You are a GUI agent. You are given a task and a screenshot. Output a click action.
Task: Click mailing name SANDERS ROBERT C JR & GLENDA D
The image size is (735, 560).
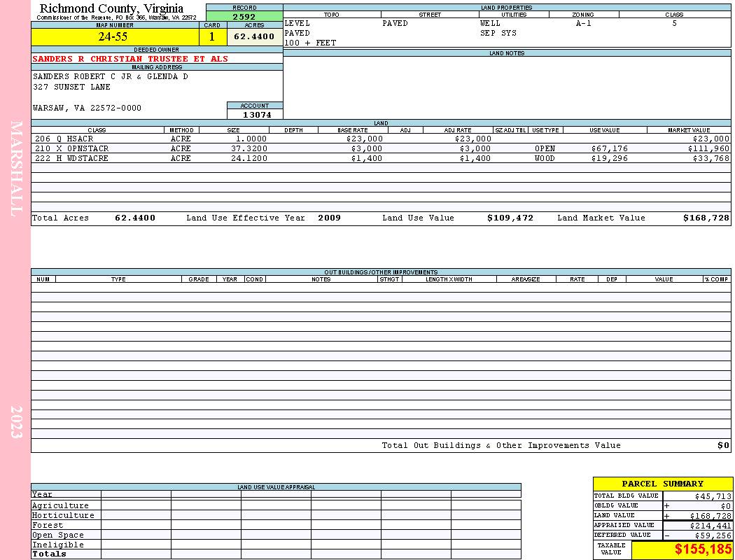(x=111, y=76)
